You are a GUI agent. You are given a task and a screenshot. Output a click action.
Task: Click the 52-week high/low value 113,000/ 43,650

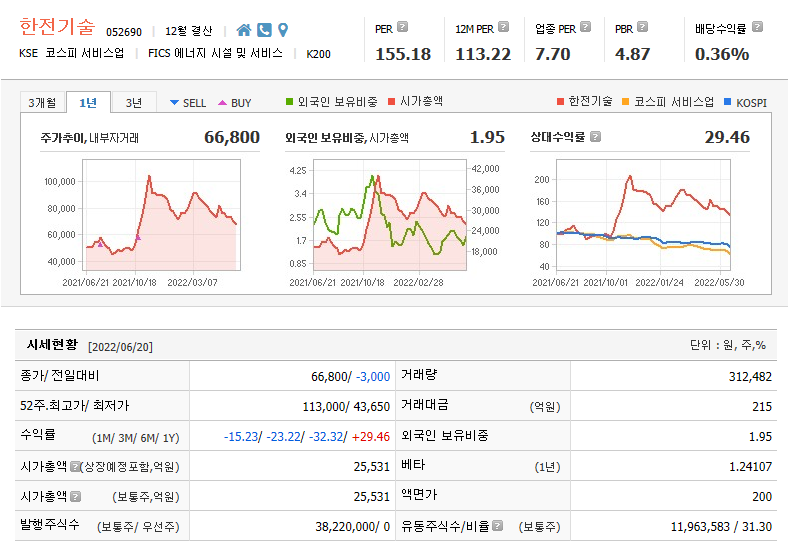346,407
